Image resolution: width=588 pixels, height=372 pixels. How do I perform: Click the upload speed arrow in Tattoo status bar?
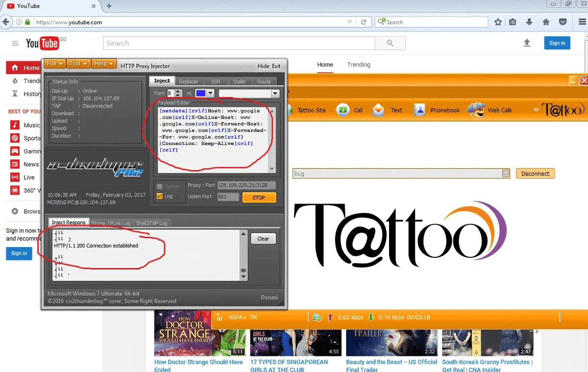pyautogui.click(x=330, y=317)
